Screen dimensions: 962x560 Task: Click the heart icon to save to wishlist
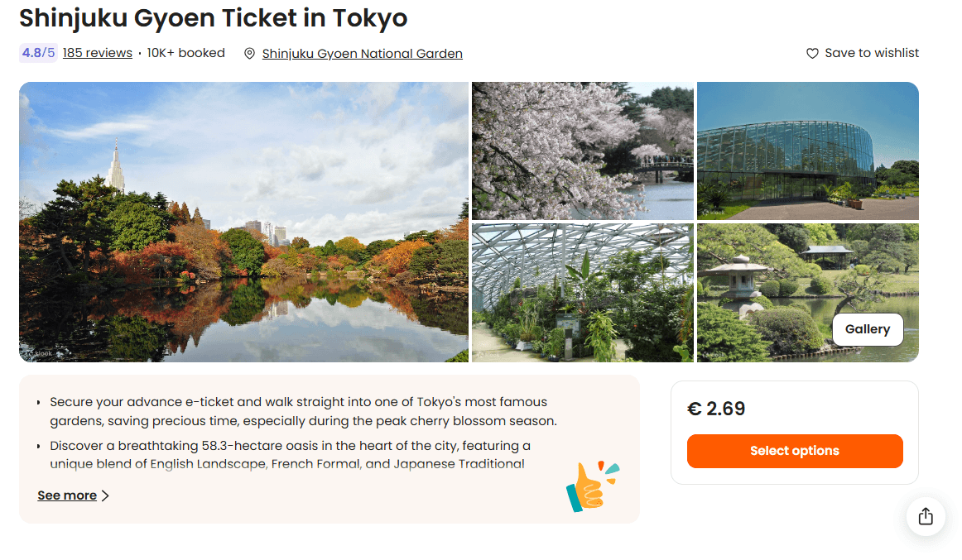click(812, 54)
